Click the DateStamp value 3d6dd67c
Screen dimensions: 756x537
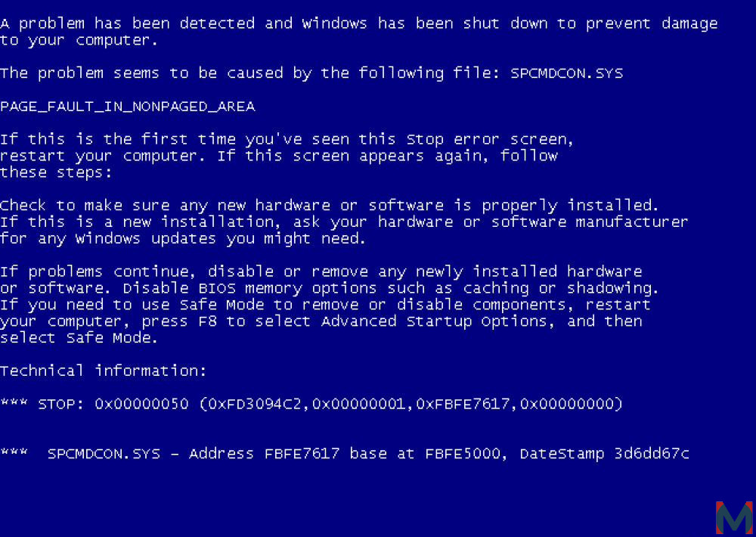click(652, 454)
